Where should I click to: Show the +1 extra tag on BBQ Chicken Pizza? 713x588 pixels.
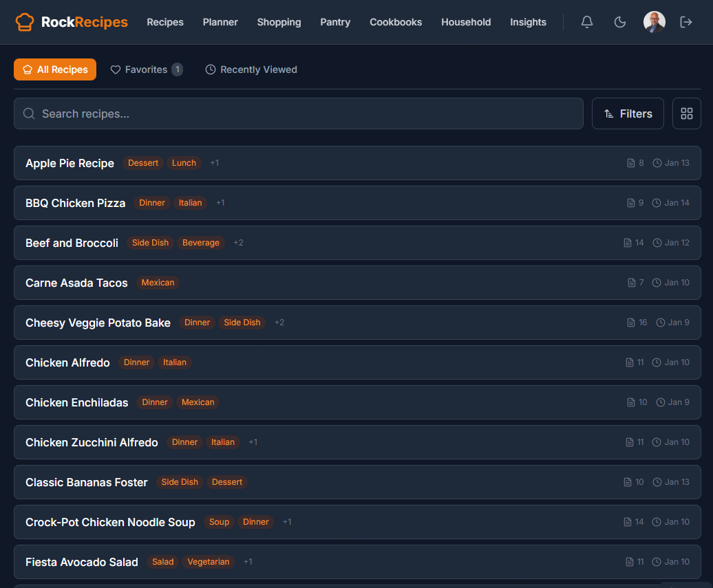click(220, 203)
